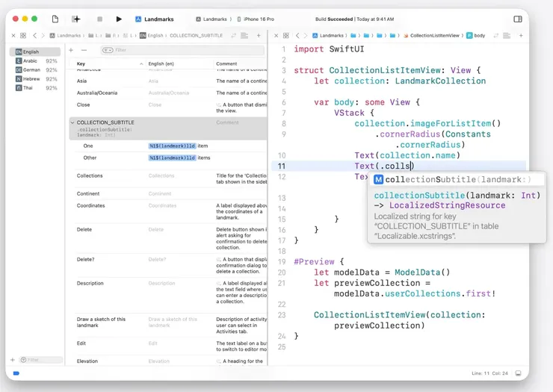The width and height of the screenshot is (553, 392).
Task: Select Hebrew language at 92%
Action: click(x=35, y=79)
